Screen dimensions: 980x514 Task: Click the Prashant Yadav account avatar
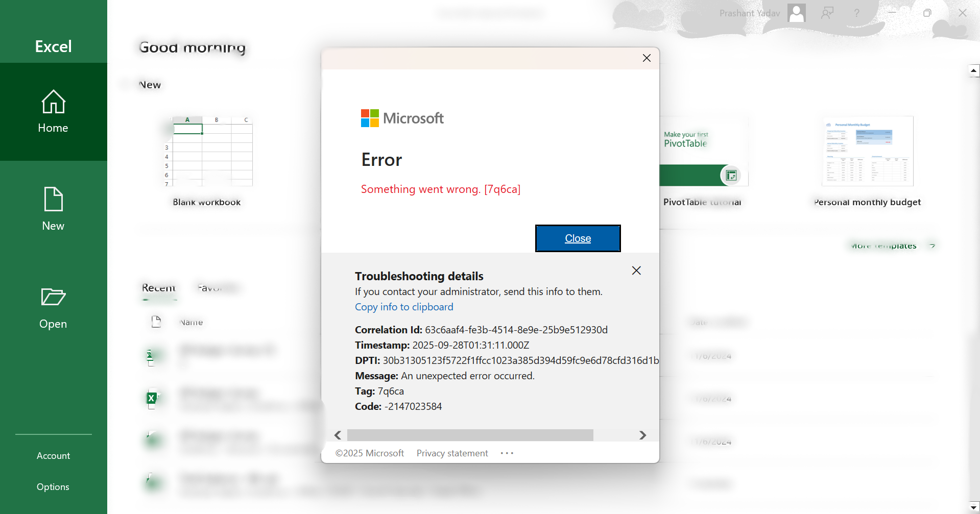click(797, 13)
